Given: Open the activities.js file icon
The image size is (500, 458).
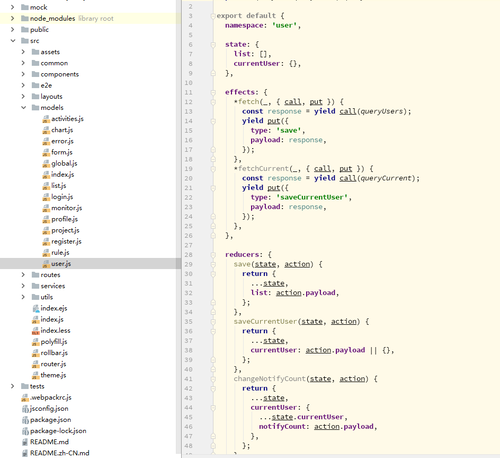Looking at the screenshot, I should point(46,119).
